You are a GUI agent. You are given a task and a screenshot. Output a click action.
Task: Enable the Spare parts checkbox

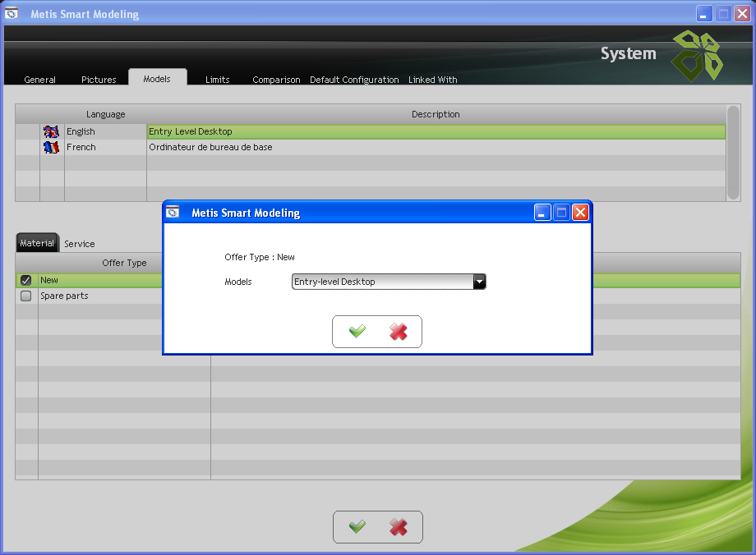click(25, 296)
